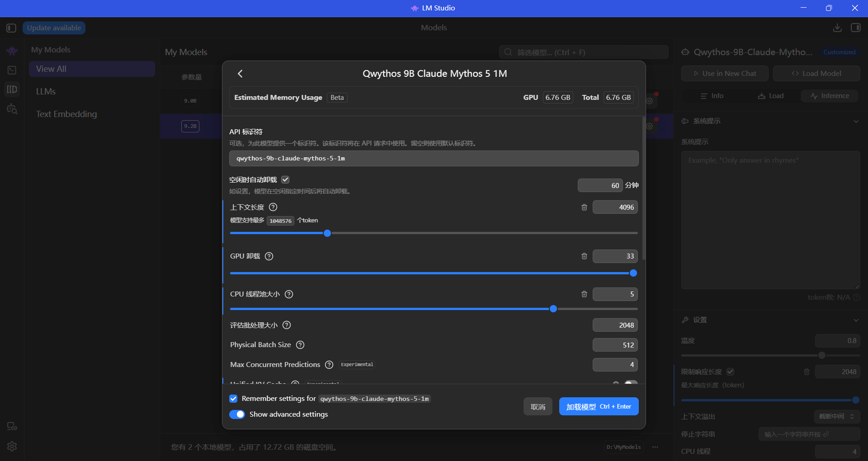Click the Max Concurrent Predictions value field

[x=615, y=365]
